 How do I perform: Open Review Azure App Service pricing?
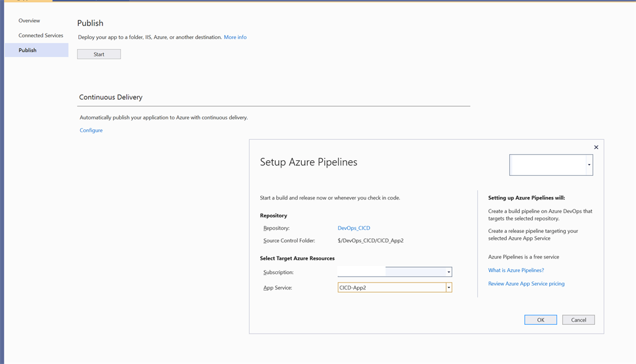pos(526,283)
